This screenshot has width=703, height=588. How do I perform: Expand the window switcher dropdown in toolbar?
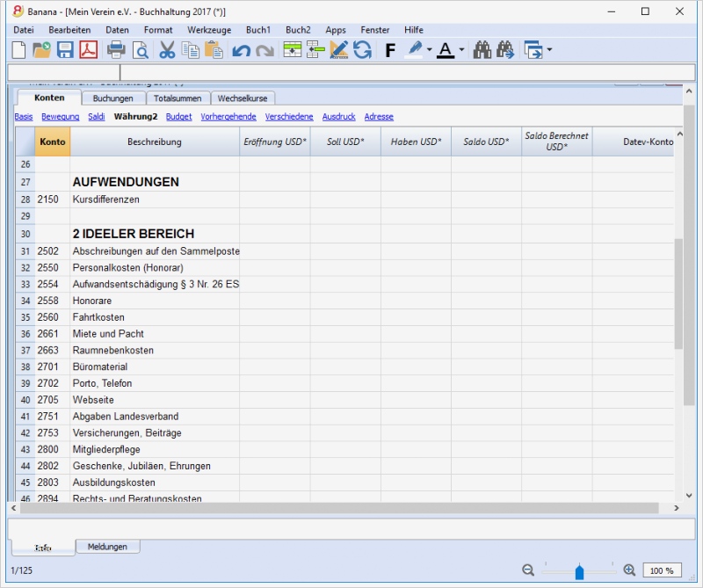point(549,50)
